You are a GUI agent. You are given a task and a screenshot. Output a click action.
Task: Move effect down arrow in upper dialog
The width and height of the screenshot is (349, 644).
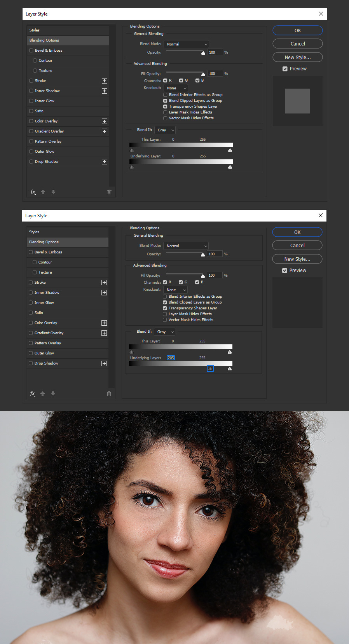click(54, 192)
